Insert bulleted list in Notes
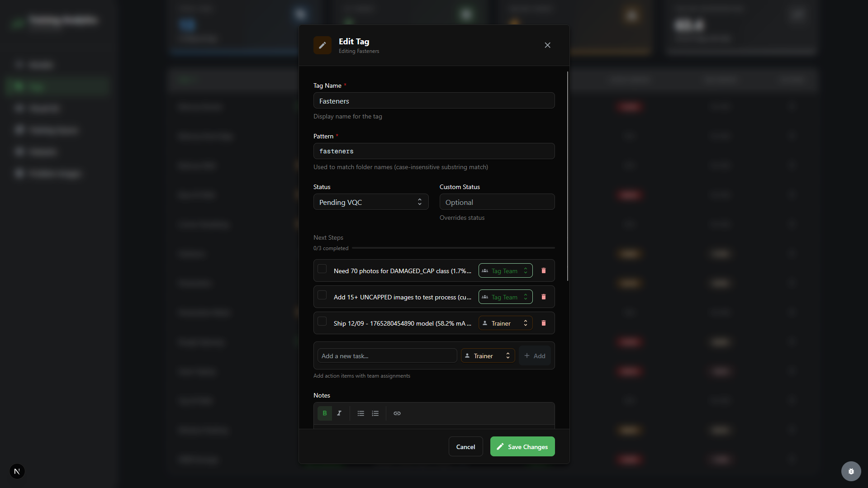Image resolution: width=868 pixels, height=488 pixels. pyautogui.click(x=361, y=413)
